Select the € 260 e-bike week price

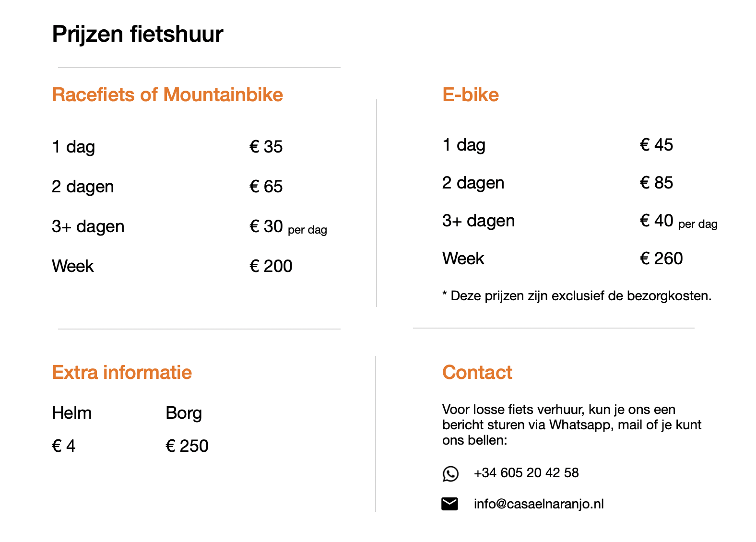(x=661, y=259)
